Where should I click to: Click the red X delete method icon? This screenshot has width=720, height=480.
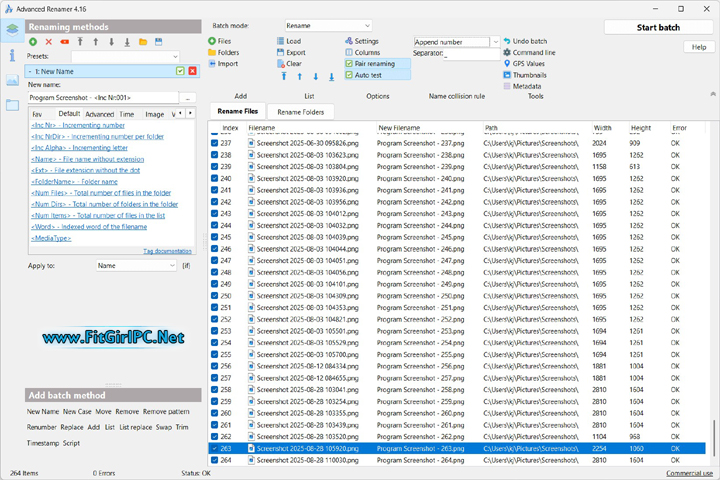(49, 42)
